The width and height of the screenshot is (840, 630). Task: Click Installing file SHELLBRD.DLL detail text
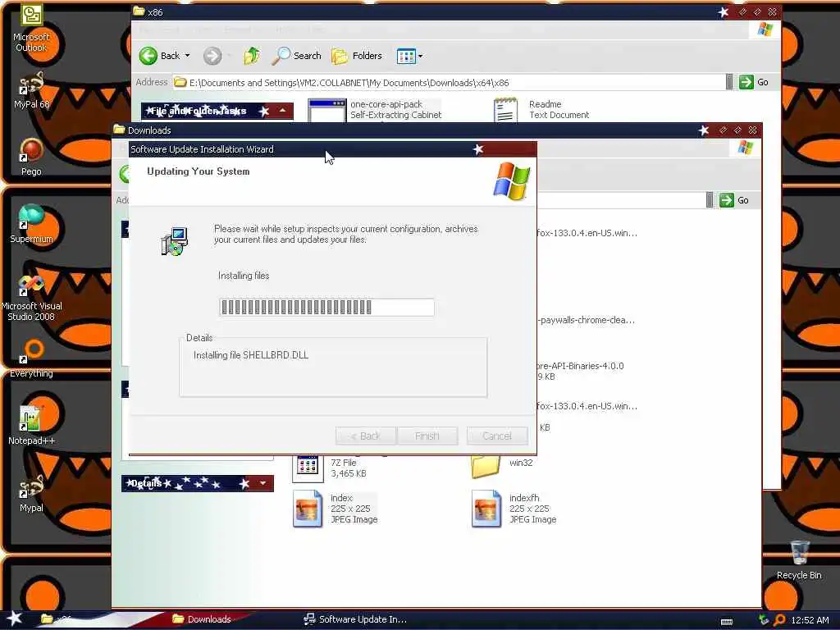pyautogui.click(x=251, y=355)
